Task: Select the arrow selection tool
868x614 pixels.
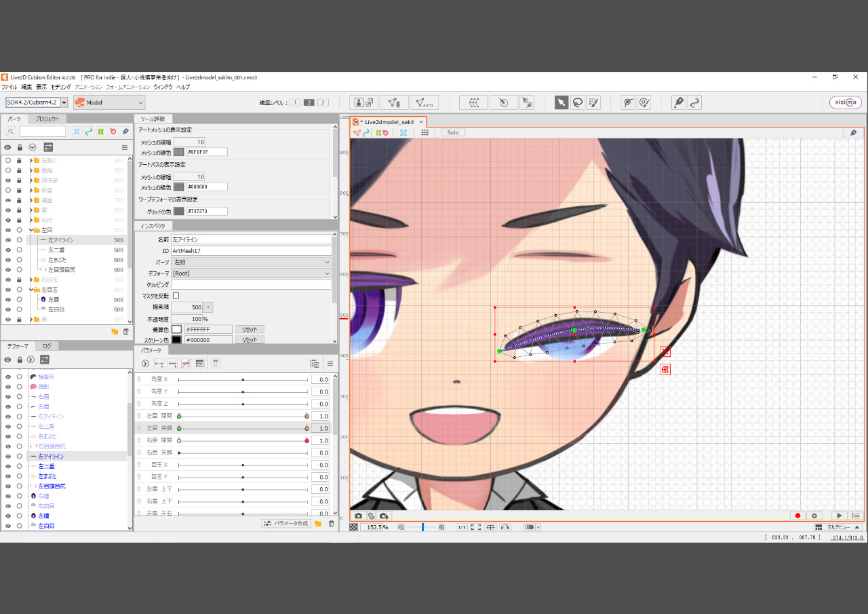Action: pyautogui.click(x=561, y=102)
